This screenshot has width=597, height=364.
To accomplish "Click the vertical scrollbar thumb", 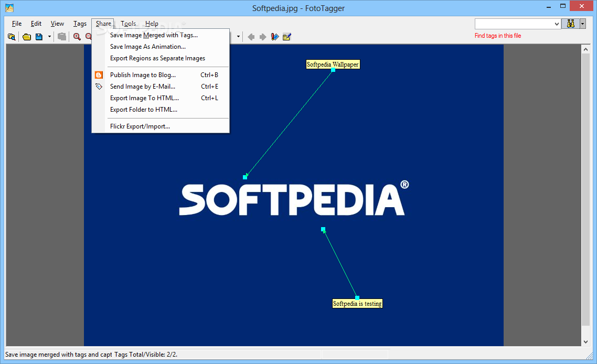I will pos(585,190).
